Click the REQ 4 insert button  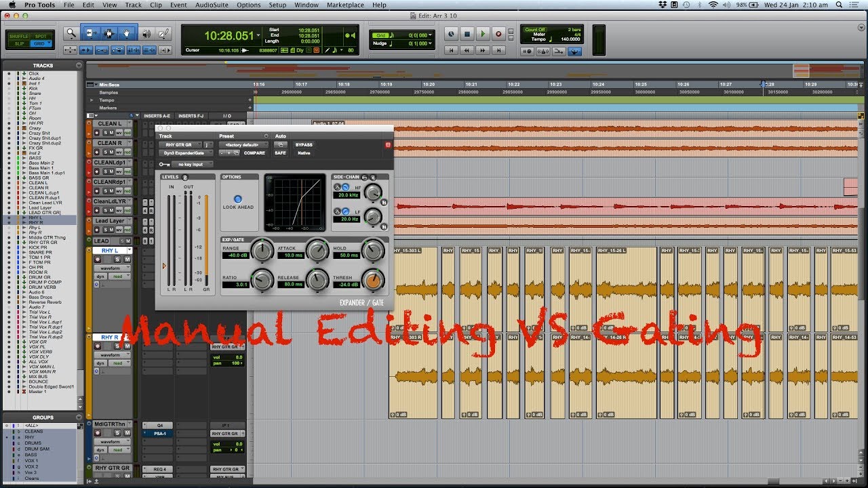[x=159, y=469]
